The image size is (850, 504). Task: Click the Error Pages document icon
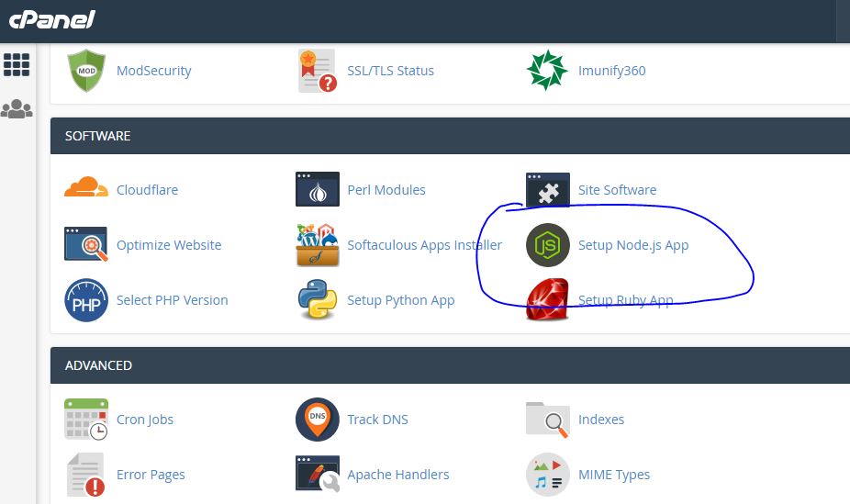tap(86, 475)
